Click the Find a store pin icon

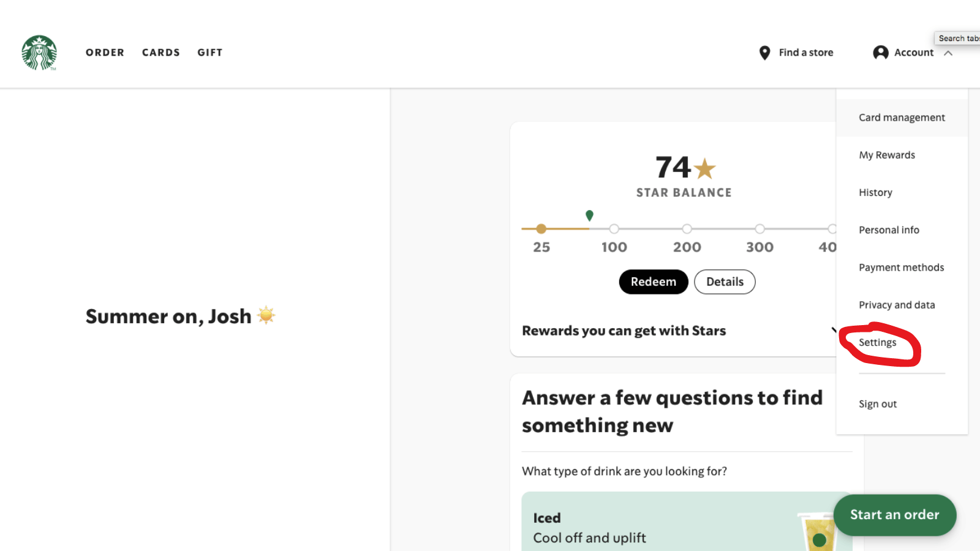pyautogui.click(x=764, y=53)
